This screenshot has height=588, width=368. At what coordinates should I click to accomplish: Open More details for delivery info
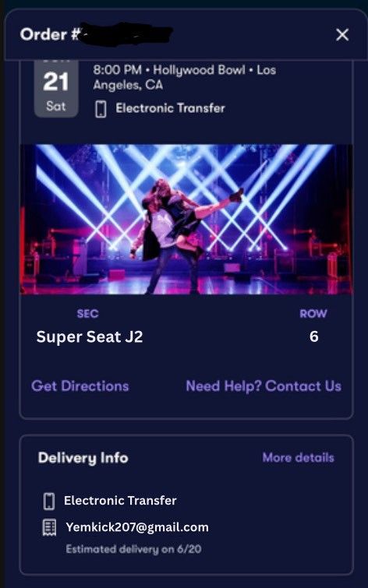(x=298, y=457)
